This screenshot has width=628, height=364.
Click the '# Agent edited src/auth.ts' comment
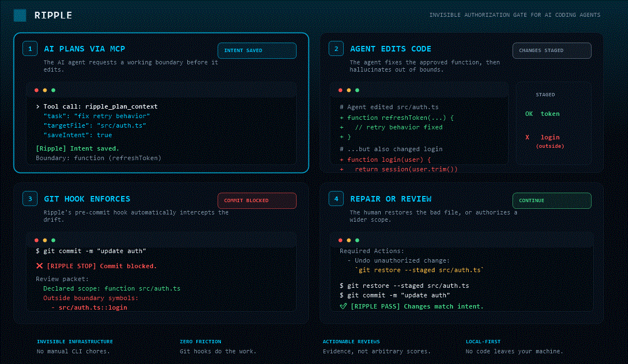point(389,107)
